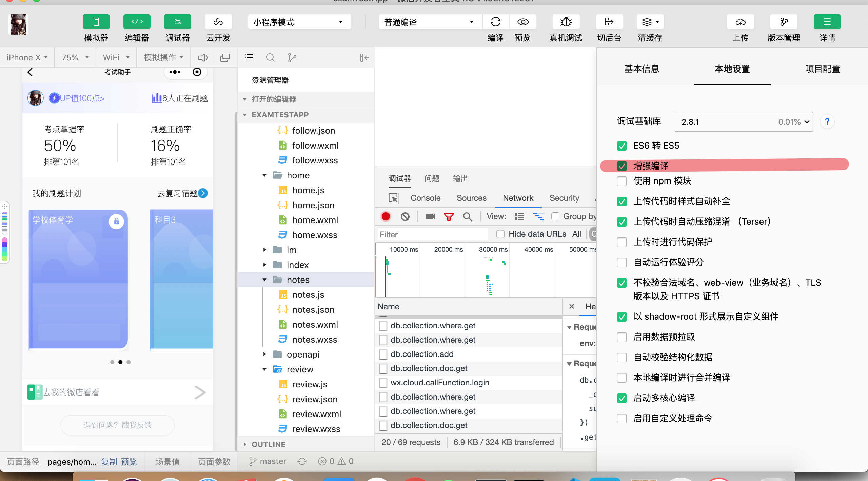Click the 上传 cloud upload icon
This screenshot has width=868, height=481.
point(740,22)
